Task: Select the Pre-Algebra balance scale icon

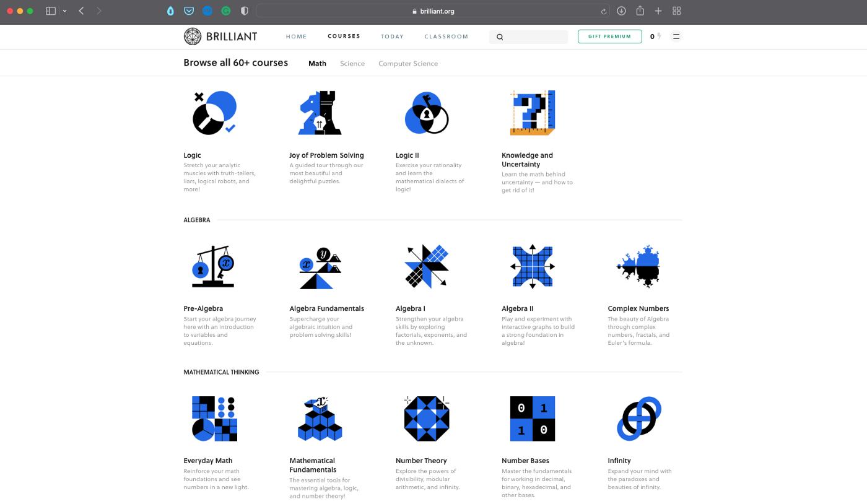Action: pos(214,266)
